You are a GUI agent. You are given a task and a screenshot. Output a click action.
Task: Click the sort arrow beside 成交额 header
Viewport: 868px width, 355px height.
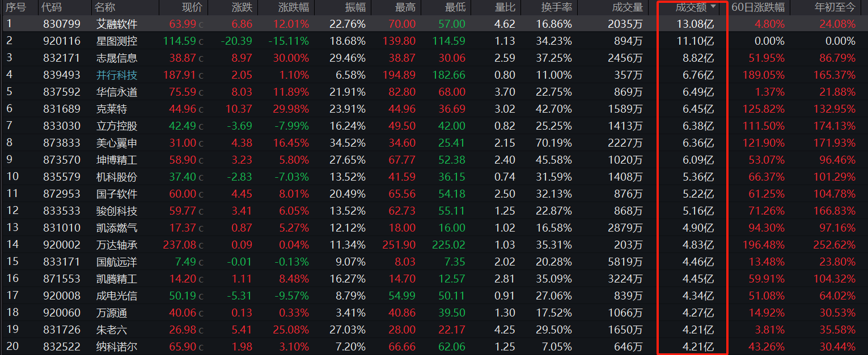coord(713,7)
